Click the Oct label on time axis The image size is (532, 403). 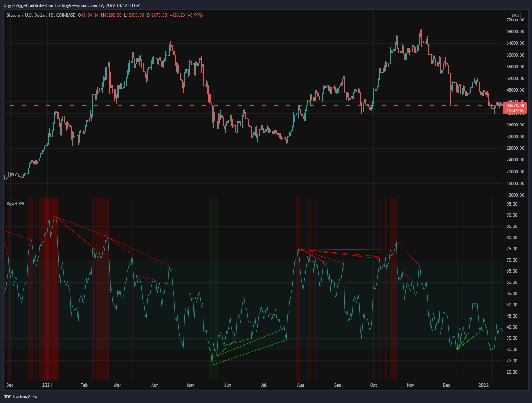(x=373, y=385)
